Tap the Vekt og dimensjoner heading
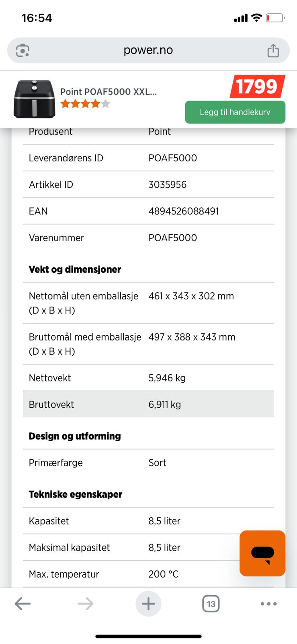Image resolution: width=297 pixels, height=644 pixels. [x=75, y=269]
